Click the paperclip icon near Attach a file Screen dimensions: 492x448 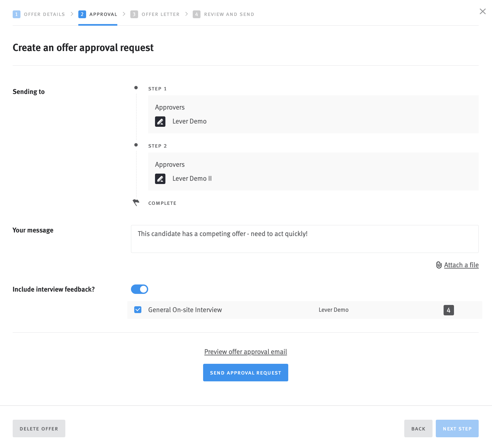(x=439, y=265)
